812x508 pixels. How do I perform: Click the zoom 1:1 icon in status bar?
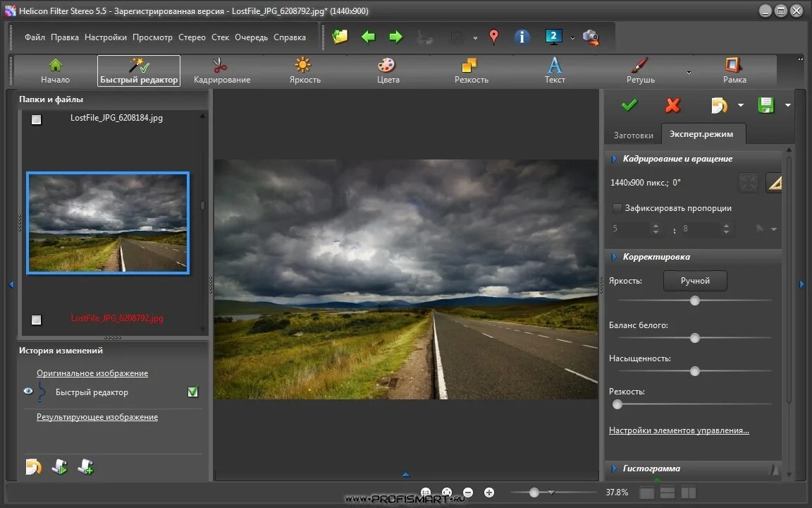[426, 492]
